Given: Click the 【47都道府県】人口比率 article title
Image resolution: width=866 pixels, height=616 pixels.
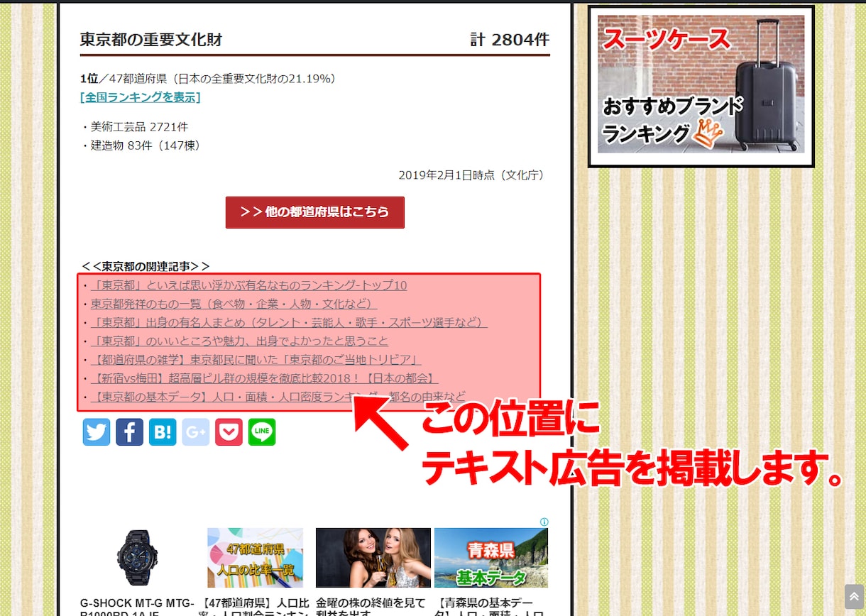Looking at the screenshot, I should [x=256, y=607].
